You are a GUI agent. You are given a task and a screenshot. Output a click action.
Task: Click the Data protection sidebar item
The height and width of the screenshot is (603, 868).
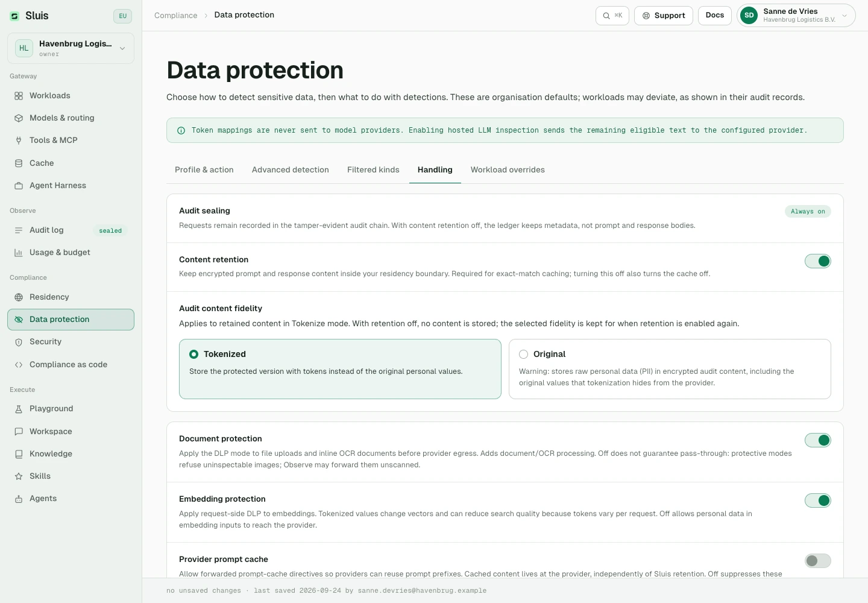coord(71,320)
